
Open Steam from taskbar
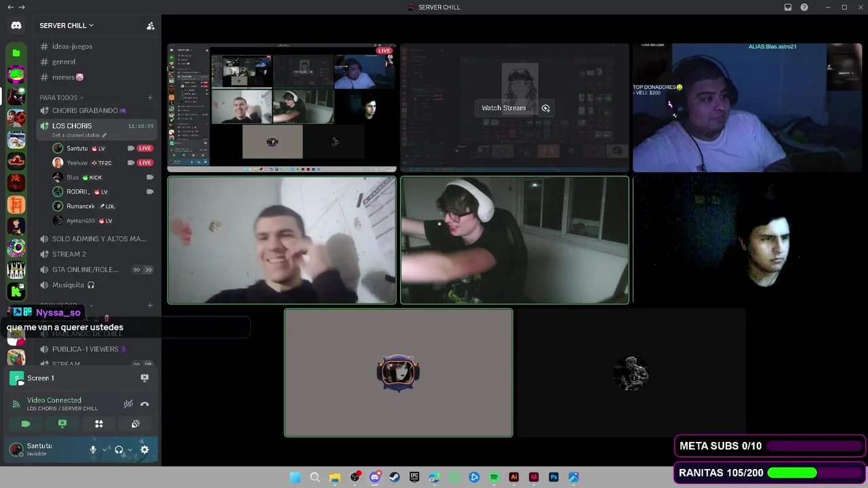click(x=395, y=477)
